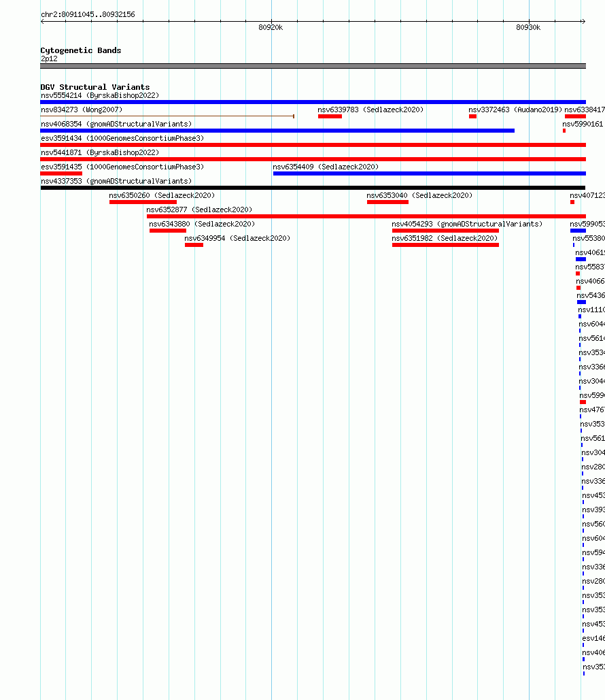Click the small red bar under nsv3372463

click(x=473, y=116)
